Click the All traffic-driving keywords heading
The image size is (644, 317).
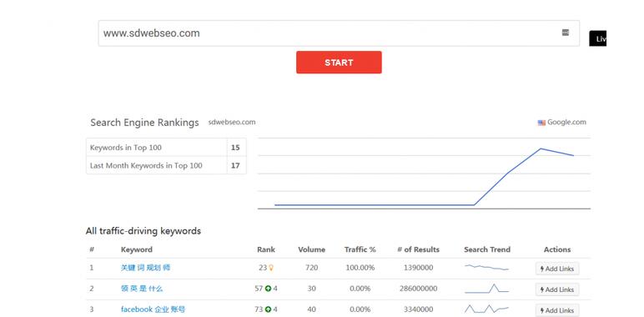coord(143,231)
